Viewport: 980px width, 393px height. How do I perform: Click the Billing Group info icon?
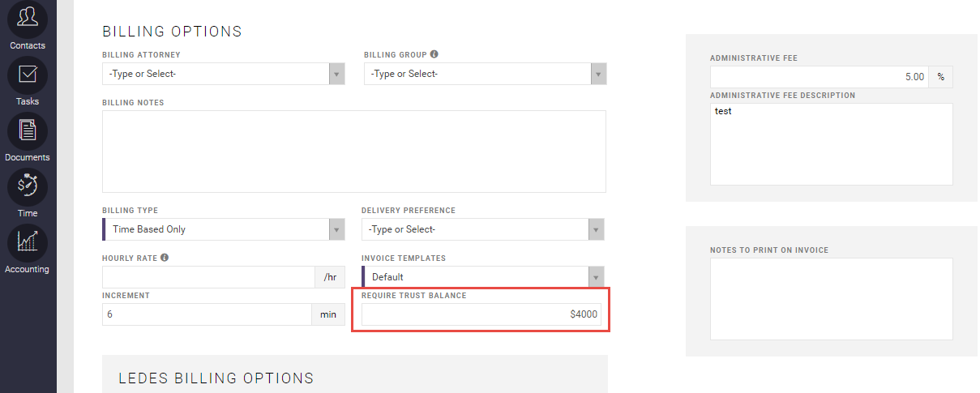pos(434,54)
